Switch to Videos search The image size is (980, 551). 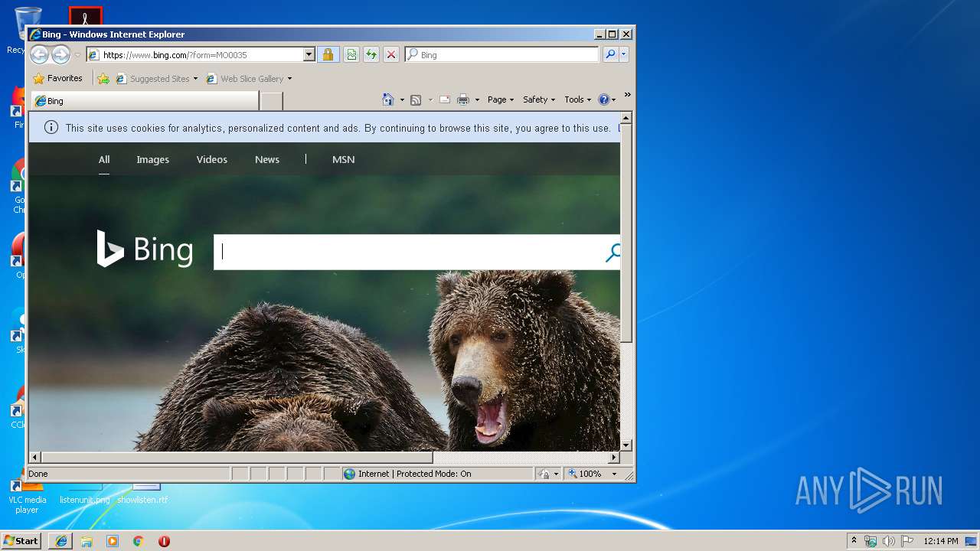click(211, 159)
